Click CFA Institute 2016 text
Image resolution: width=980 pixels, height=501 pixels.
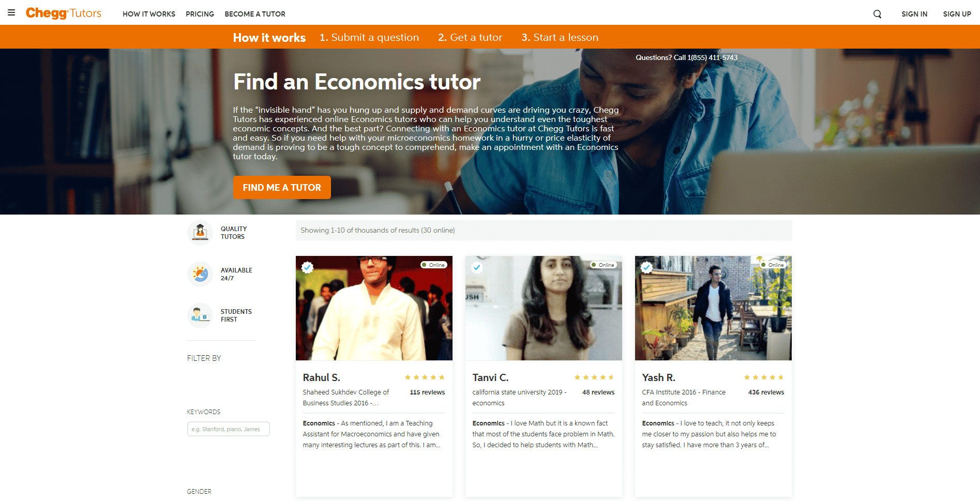tap(684, 398)
